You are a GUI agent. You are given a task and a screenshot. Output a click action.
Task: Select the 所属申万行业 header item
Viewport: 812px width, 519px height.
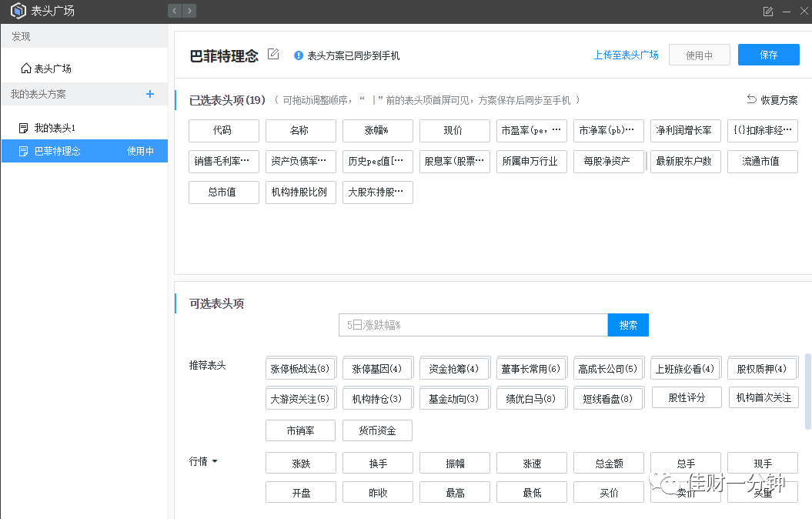[532, 162]
